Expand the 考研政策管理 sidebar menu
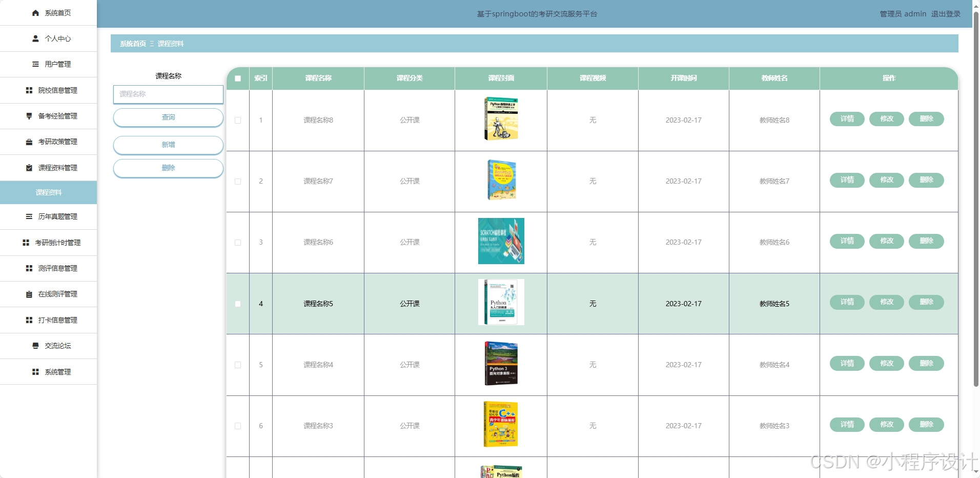This screenshot has height=478, width=980. 48,142
